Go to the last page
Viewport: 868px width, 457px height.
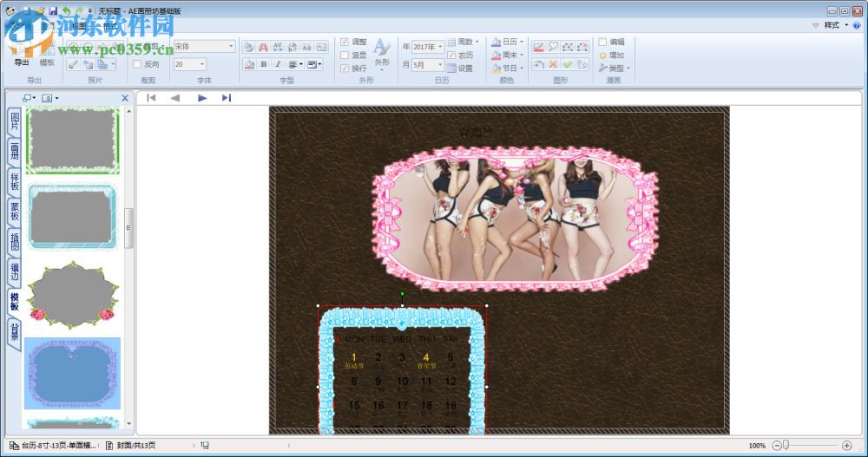[227, 98]
